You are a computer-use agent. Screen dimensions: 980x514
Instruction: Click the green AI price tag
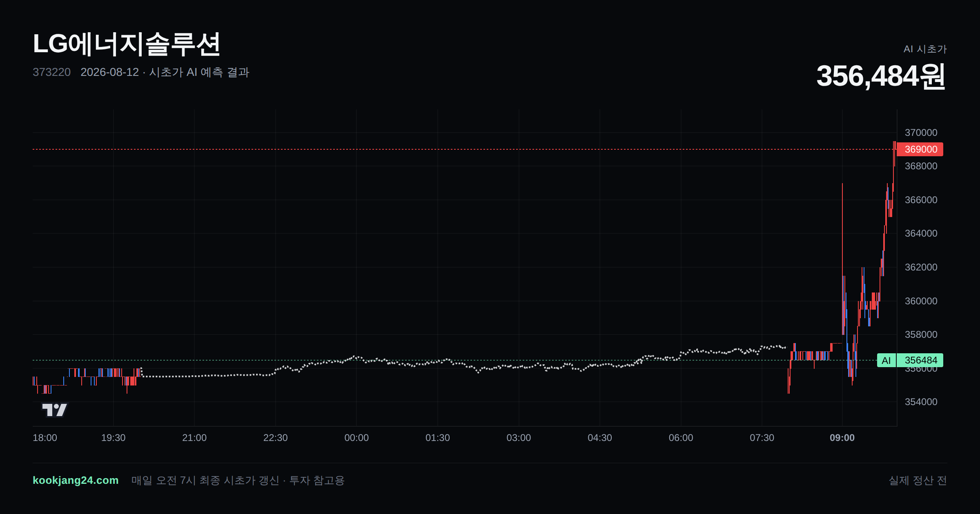tap(886, 360)
